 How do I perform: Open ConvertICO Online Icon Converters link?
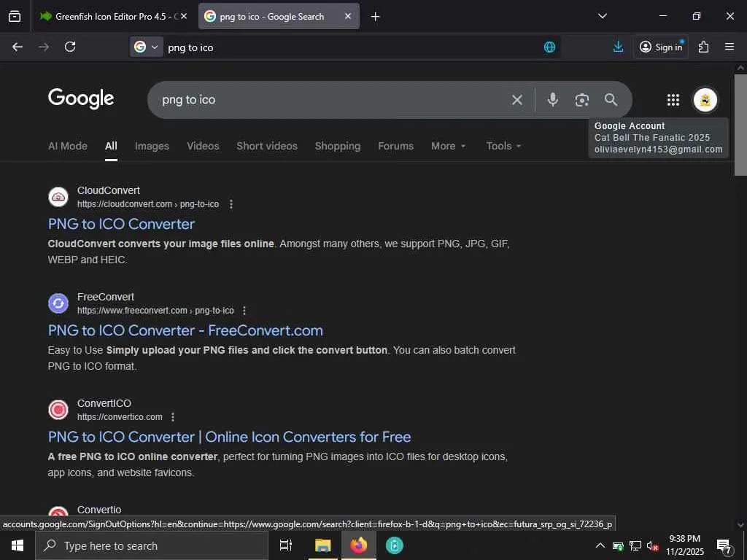(x=230, y=437)
